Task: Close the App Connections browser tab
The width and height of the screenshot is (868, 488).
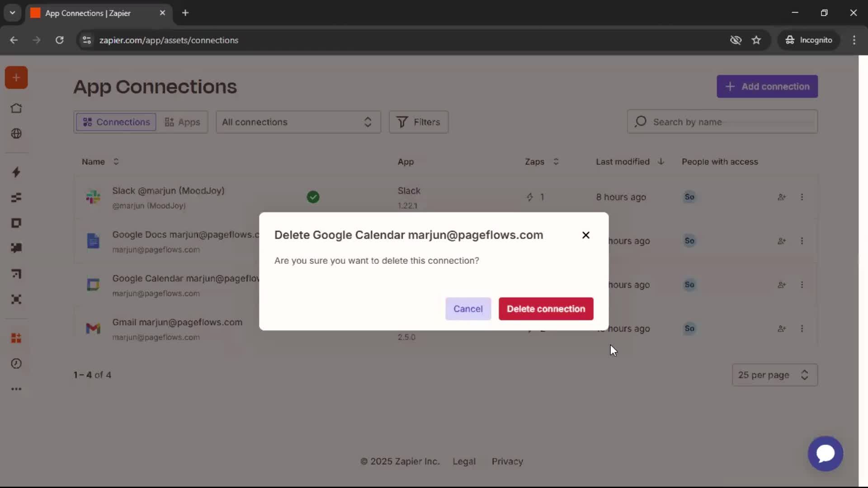Action: [162, 13]
